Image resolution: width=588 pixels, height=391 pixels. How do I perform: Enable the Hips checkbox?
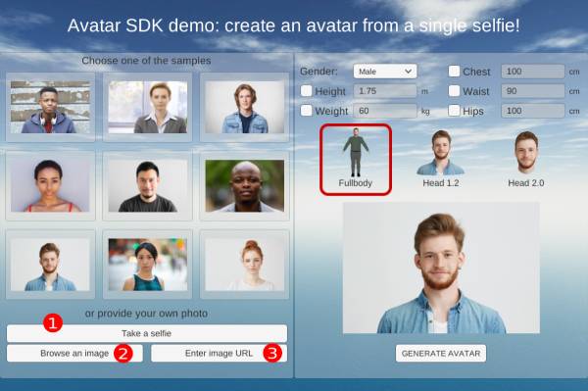point(454,110)
